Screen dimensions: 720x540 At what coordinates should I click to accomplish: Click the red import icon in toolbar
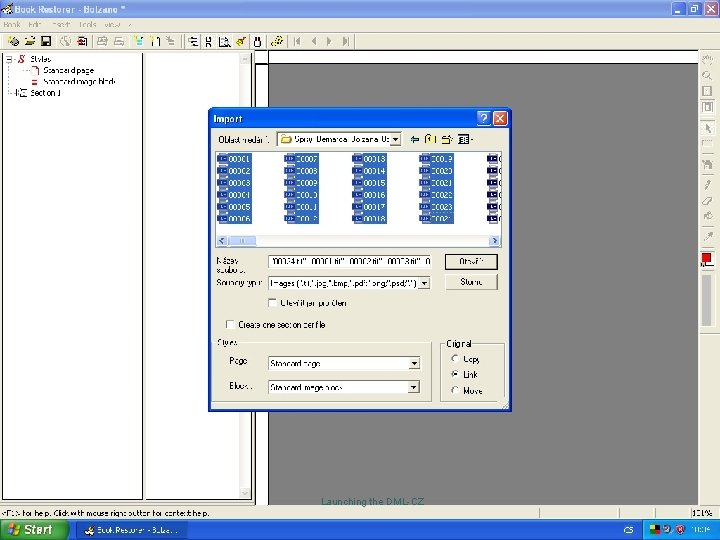click(x=82, y=41)
